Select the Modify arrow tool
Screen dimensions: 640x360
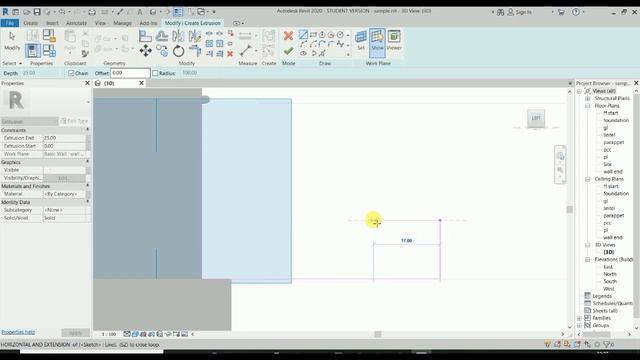click(x=12, y=40)
